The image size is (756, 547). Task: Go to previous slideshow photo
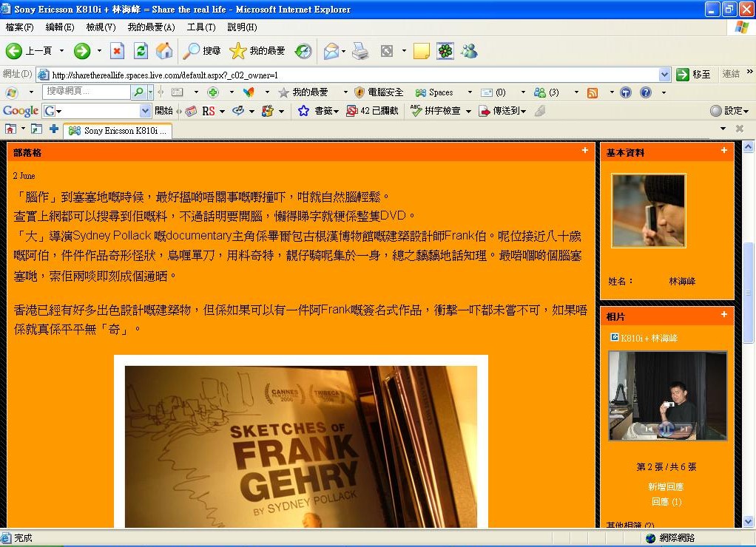click(649, 428)
